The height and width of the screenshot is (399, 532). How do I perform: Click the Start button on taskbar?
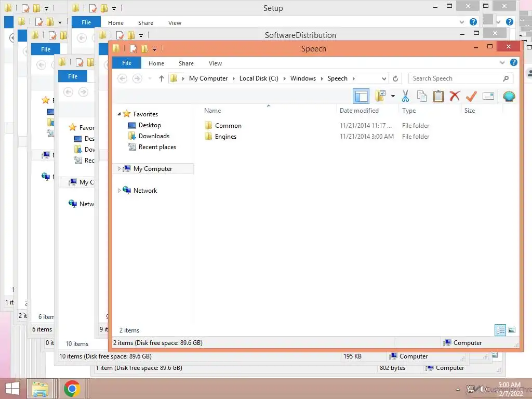pyautogui.click(x=12, y=389)
